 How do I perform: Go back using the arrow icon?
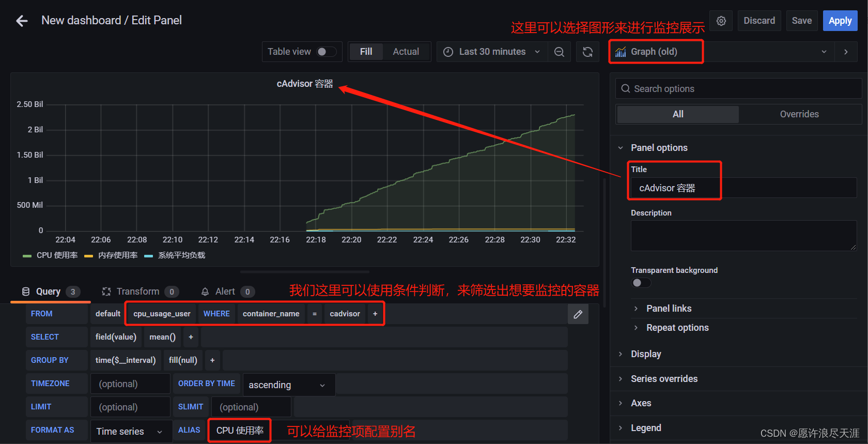22,21
